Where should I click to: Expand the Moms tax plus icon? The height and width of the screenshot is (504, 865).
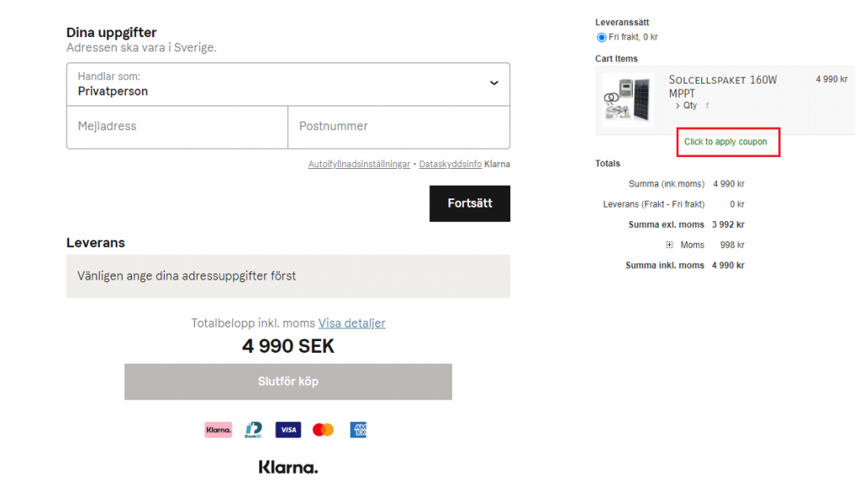[669, 245]
